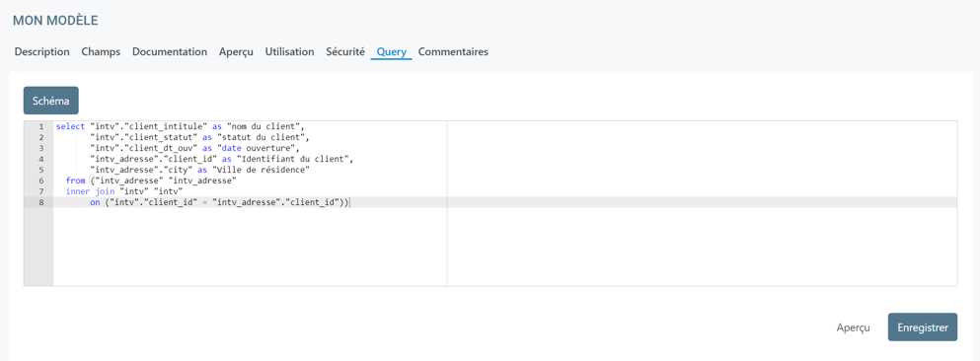The height and width of the screenshot is (361, 980).
Task: Click the "on" keyword on line 8
Action: [x=95, y=202]
